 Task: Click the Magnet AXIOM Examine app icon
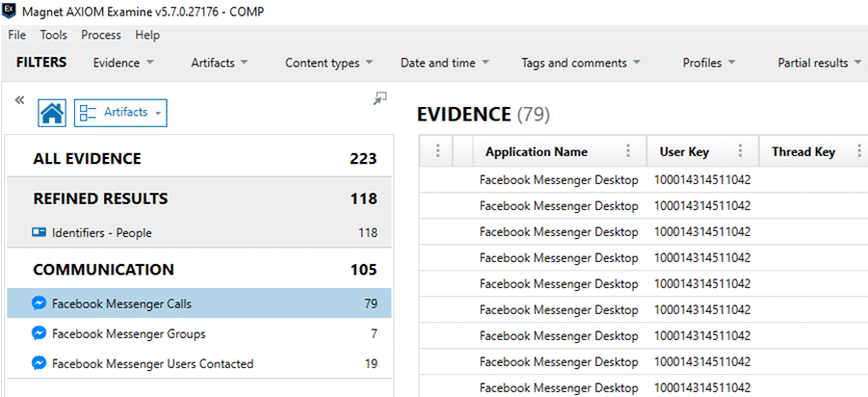coord(10,11)
